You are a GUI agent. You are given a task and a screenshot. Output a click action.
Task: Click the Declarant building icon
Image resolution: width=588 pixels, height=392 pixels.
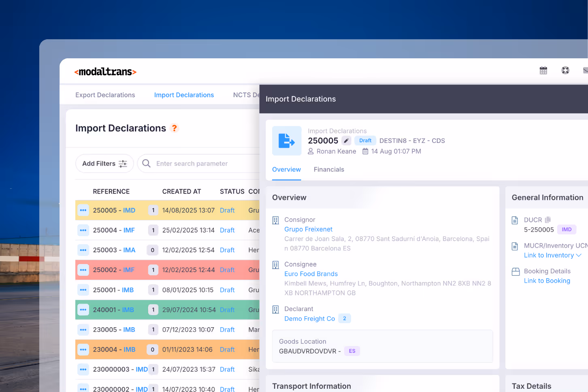point(276,309)
